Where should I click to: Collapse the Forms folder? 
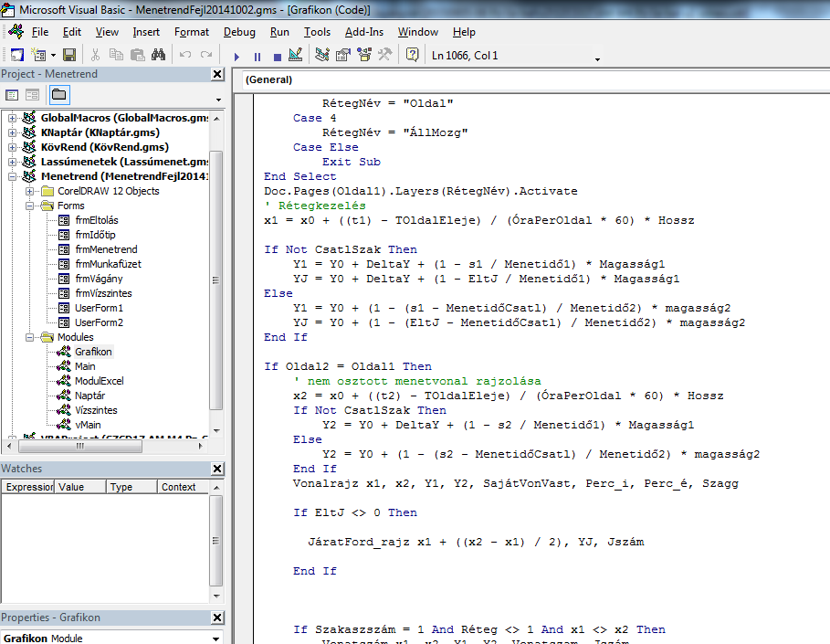pos(29,206)
